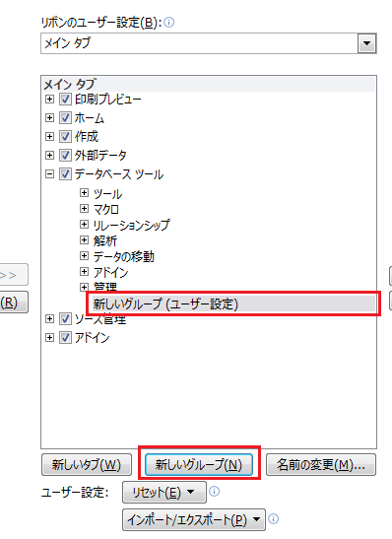Viewport: 392px width, 539px height.
Task: Expand the bottom アドイン tab node
Action: [49, 338]
